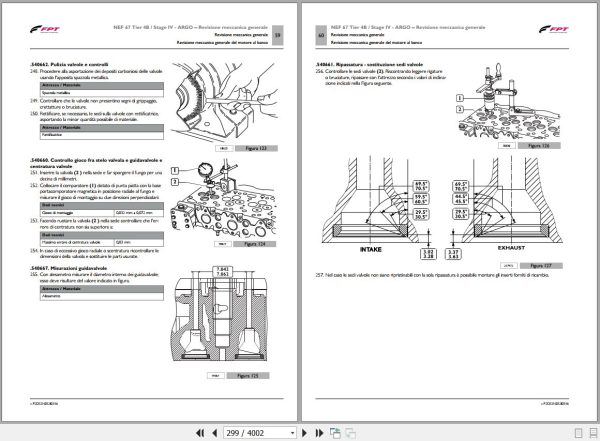Click the valve brushing illustration on page 59

tap(224, 102)
